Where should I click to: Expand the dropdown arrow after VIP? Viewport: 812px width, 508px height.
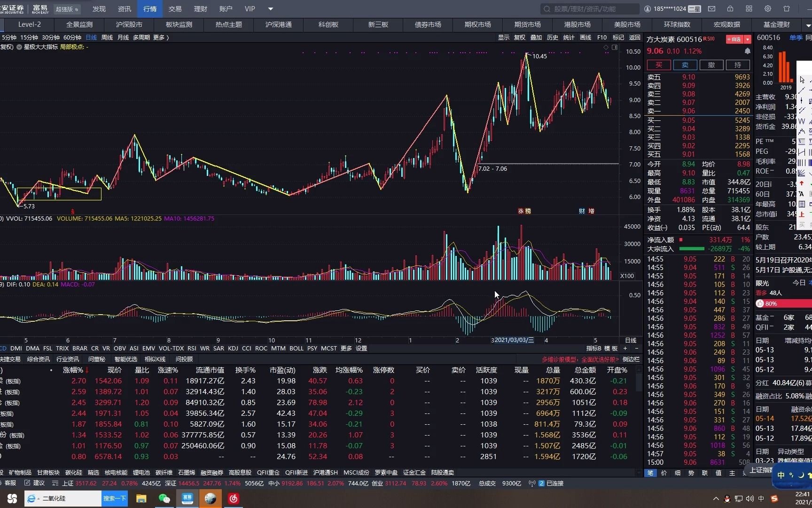[x=270, y=9]
